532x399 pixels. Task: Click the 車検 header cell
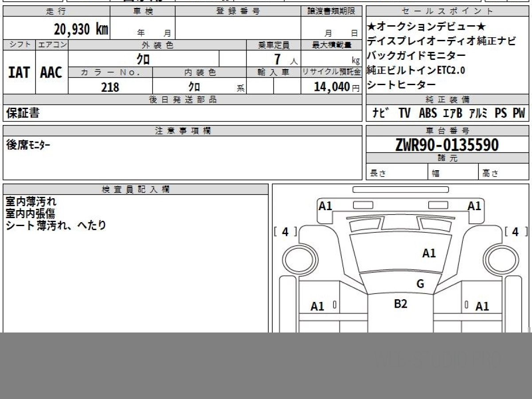click(143, 12)
